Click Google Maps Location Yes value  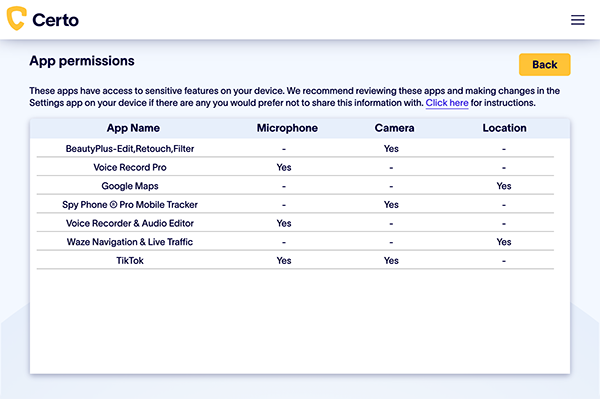point(504,186)
